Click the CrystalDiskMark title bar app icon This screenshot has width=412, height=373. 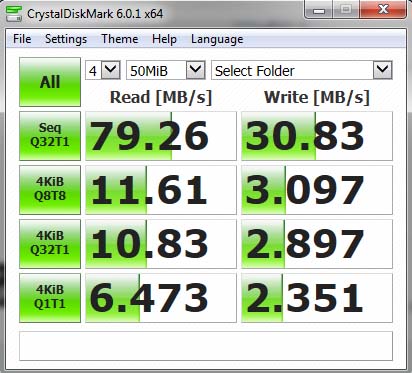click(x=14, y=14)
